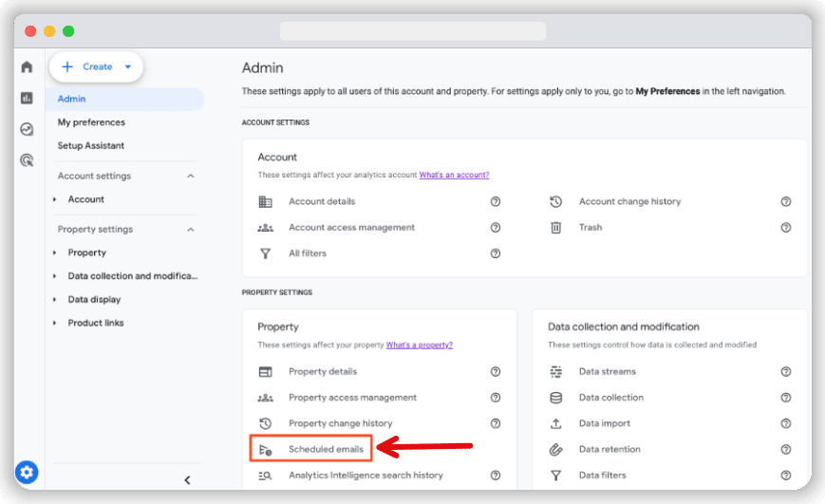
Task: Open help for Data filters
Action: pos(785,476)
